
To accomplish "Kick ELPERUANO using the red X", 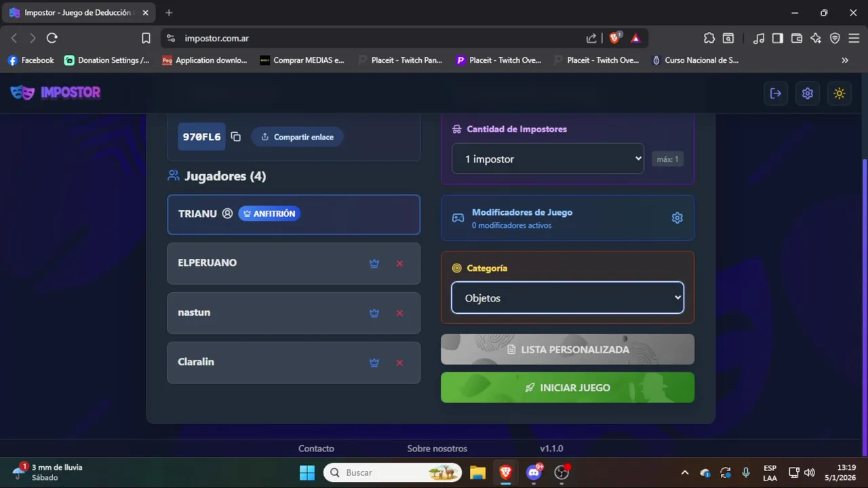I will coord(399,264).
